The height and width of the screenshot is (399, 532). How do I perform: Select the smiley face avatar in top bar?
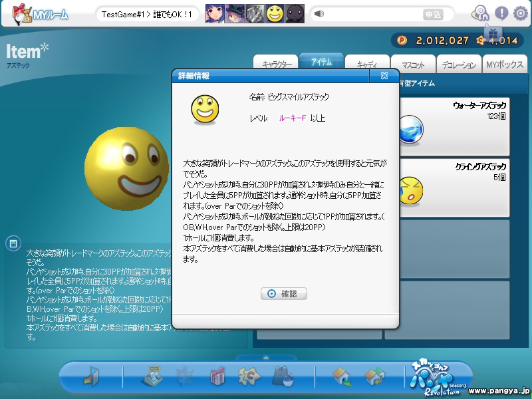point(275,13)
